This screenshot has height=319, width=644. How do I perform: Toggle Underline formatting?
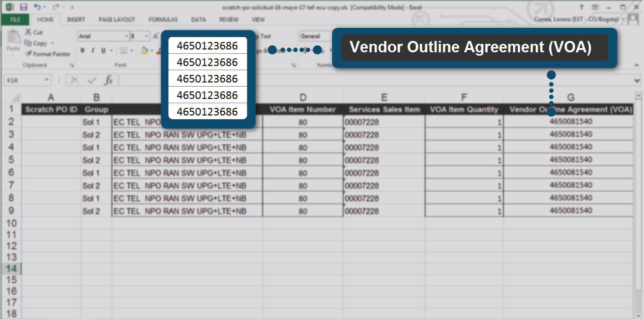[102, 50]
